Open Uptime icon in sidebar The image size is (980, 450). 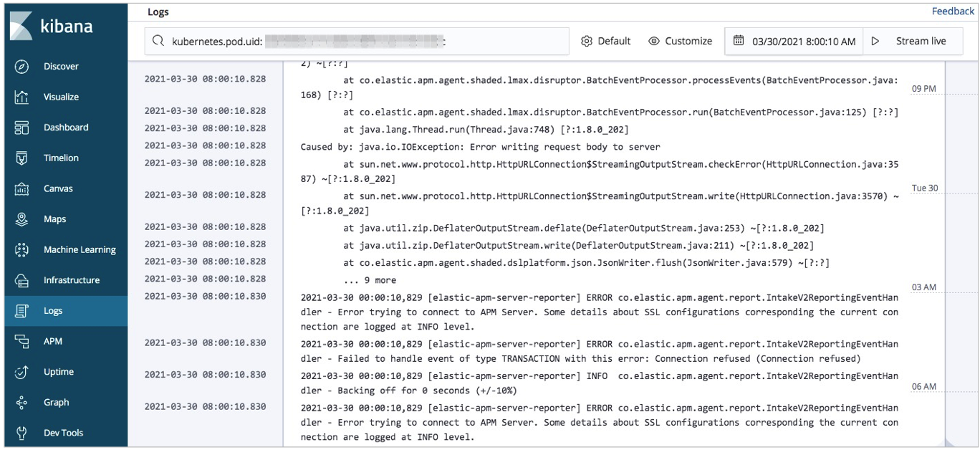21,372
